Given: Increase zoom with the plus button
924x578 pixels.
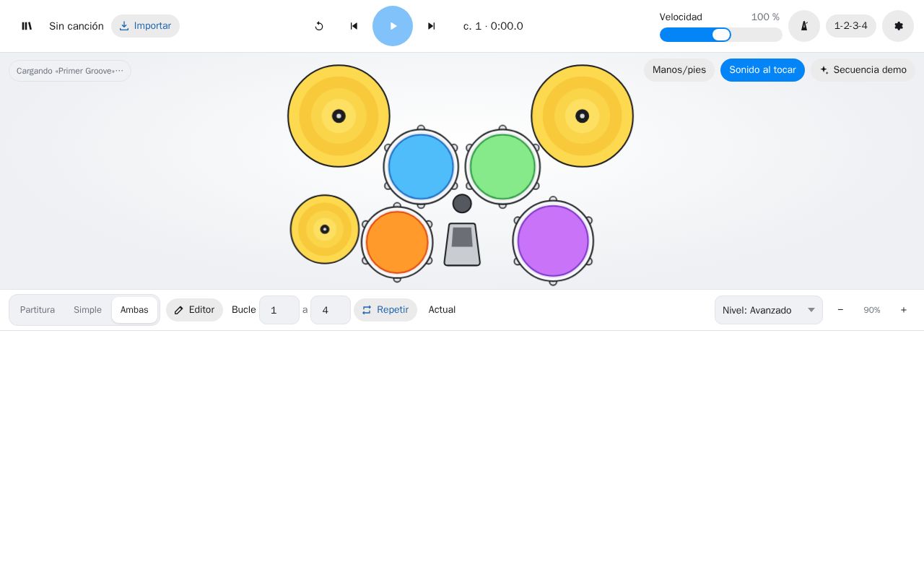Looking at the screenshot, I should [904, 310].
